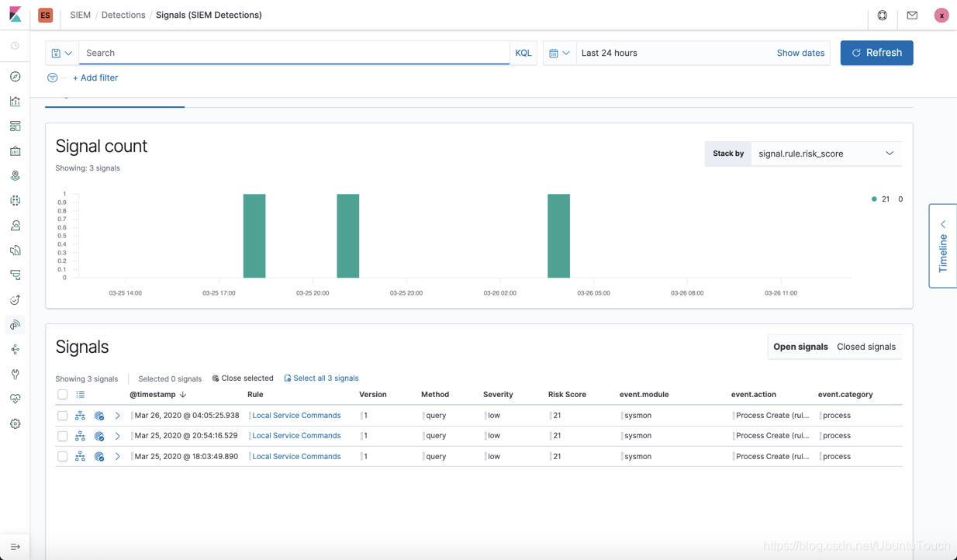Open the fields browser list icon
This screenshot has width=957, height=560.
pos(80,395)
